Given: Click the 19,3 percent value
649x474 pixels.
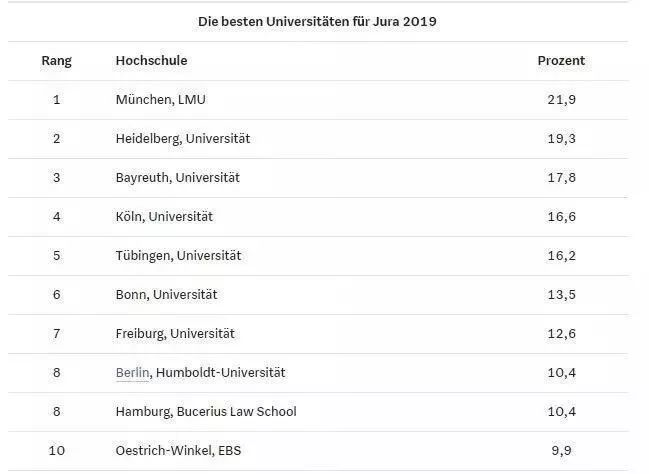Looking at the screenshot, I should pos(562,139).
